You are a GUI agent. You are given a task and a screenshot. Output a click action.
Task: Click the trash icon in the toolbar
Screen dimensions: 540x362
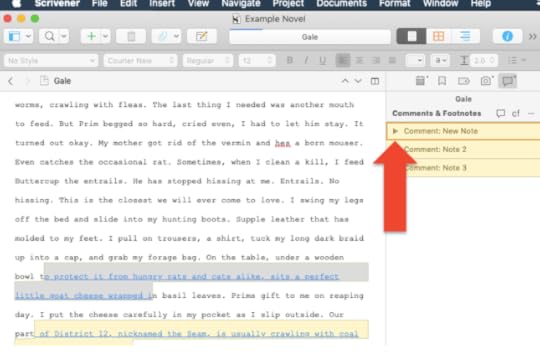[131, 36]
